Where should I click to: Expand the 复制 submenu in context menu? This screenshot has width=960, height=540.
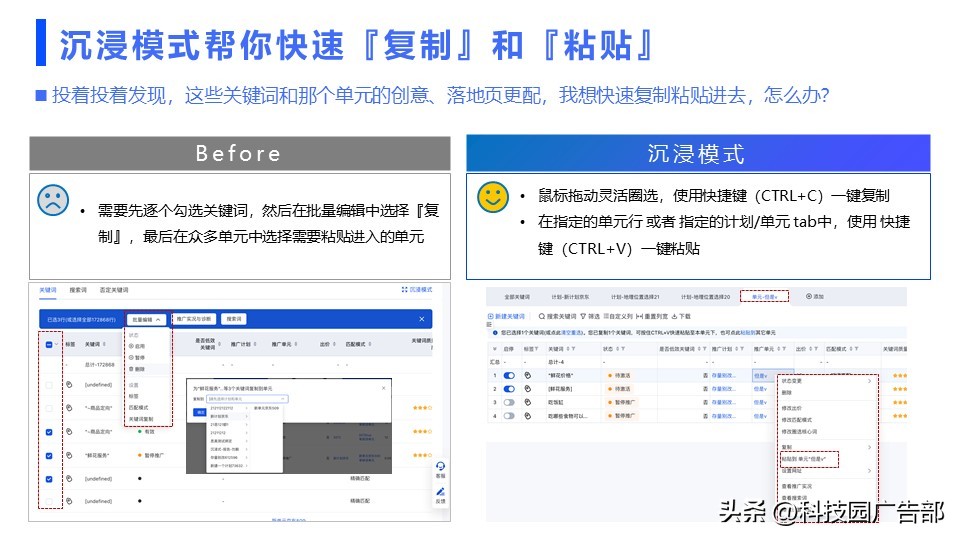pyautogui.click(x=869, y=447)
